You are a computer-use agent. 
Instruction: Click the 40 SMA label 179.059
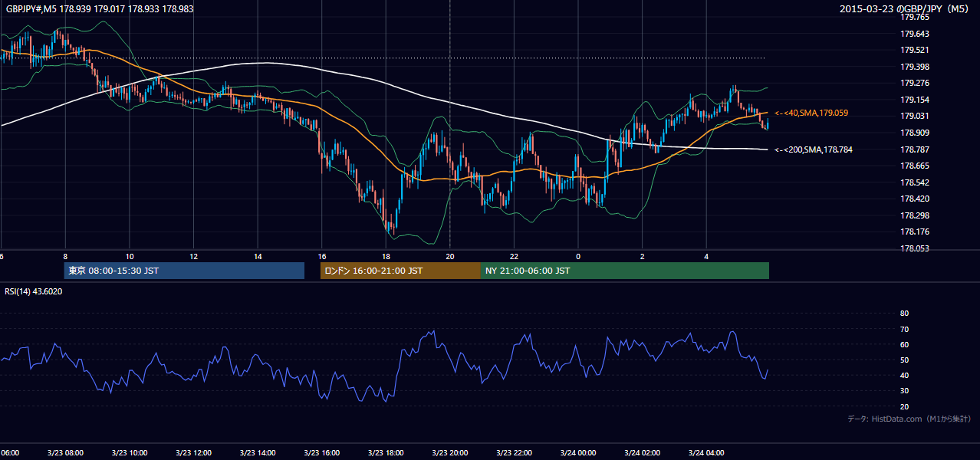[x=811, y=113]
